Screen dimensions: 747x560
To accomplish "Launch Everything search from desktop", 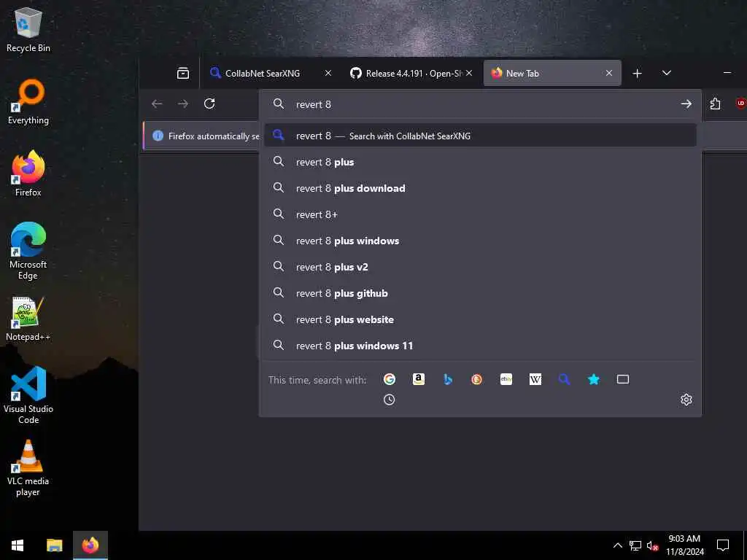I will click(28, 102).
